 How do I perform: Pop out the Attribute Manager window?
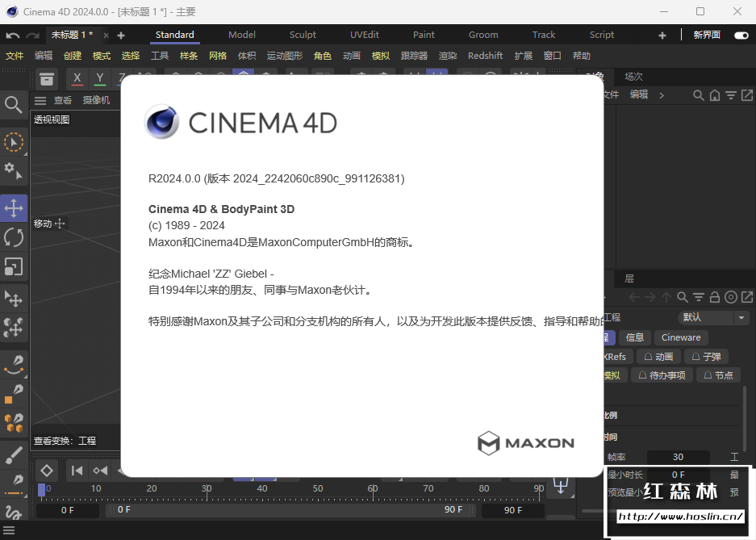[747, 297]
